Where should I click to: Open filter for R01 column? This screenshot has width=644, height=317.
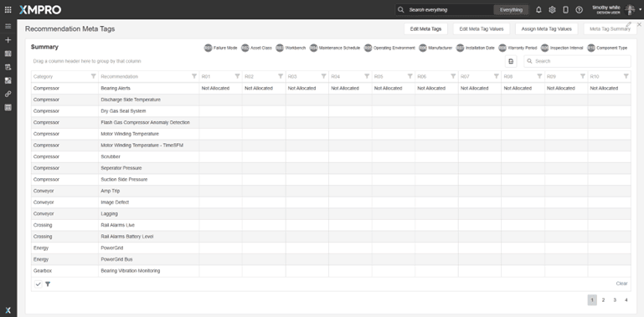click(237, 76)
